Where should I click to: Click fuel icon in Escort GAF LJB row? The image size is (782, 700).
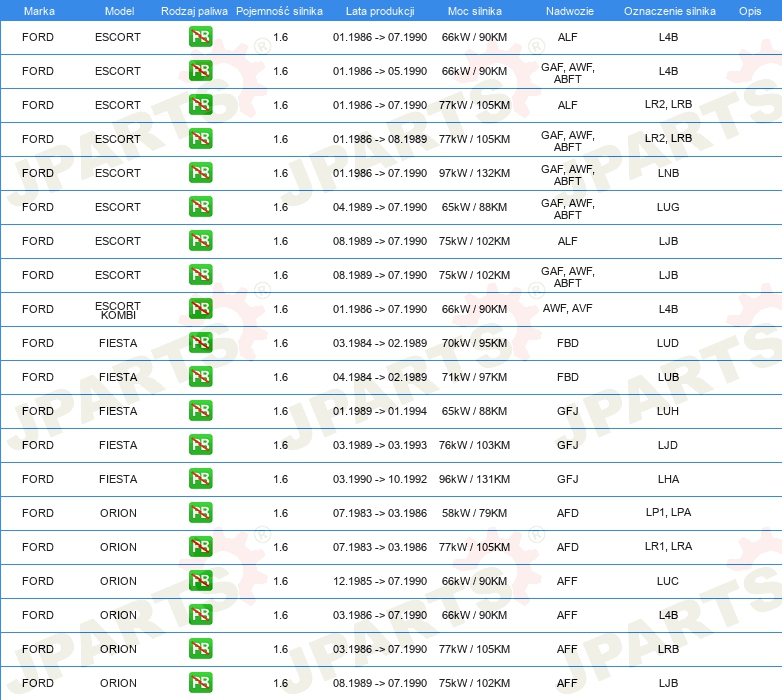[x=200, y=274]
